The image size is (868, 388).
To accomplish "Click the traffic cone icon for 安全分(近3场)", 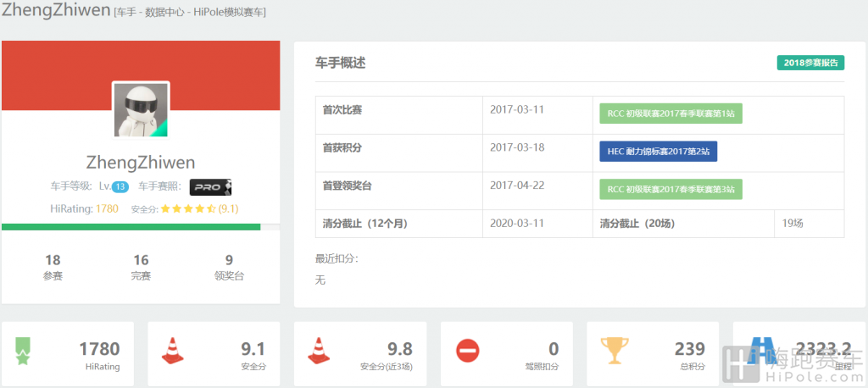I will [x=319, y=351].
